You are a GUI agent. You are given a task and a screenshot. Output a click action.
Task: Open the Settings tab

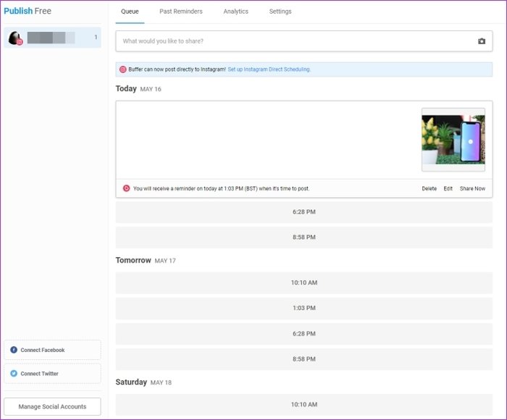coord(280,12)
